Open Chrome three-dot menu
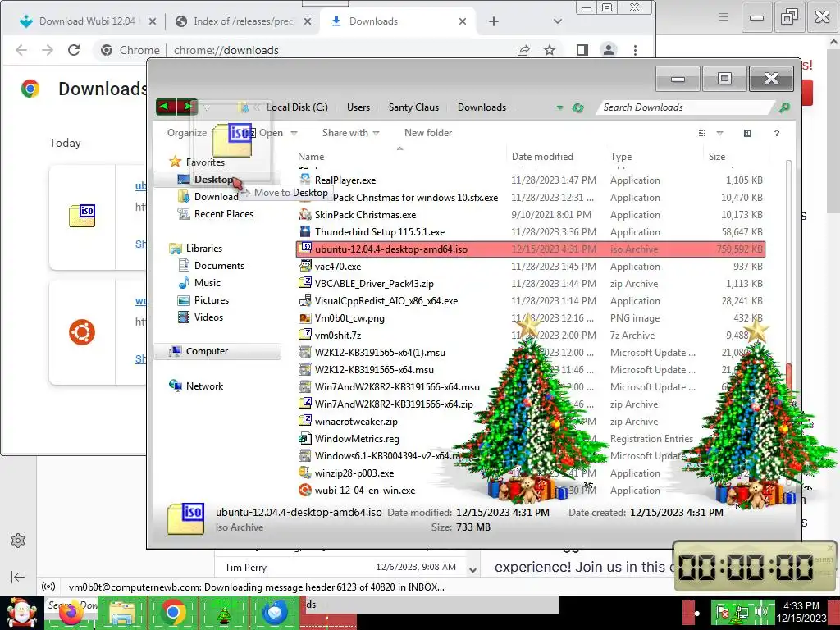Screen dimensions: 840x630 [635, 50]
